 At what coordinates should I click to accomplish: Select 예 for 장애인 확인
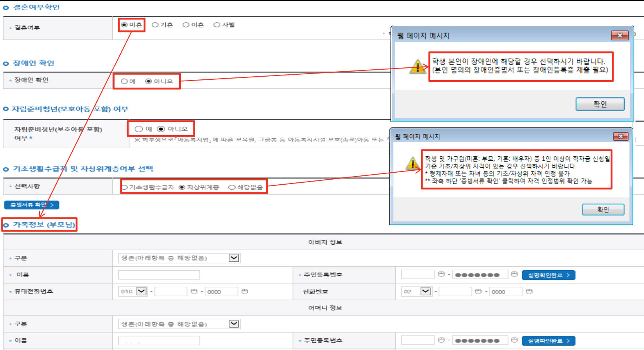tap(124, 81)
